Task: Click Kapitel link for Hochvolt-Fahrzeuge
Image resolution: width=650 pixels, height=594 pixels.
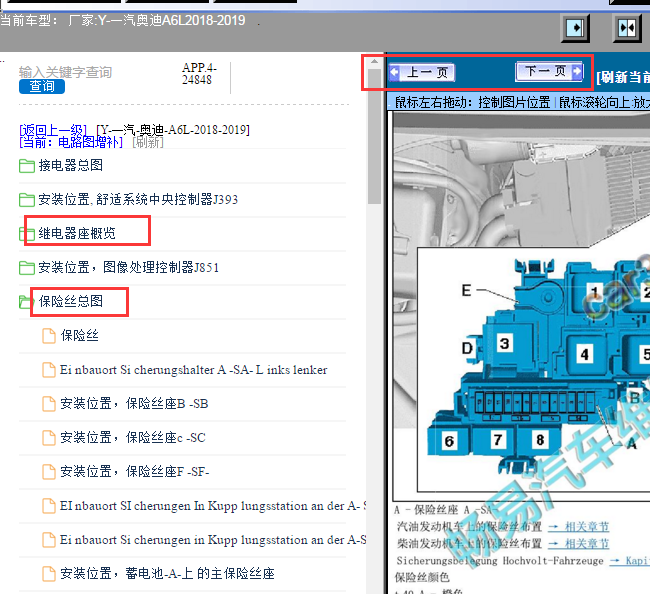Action: [630, 560]
